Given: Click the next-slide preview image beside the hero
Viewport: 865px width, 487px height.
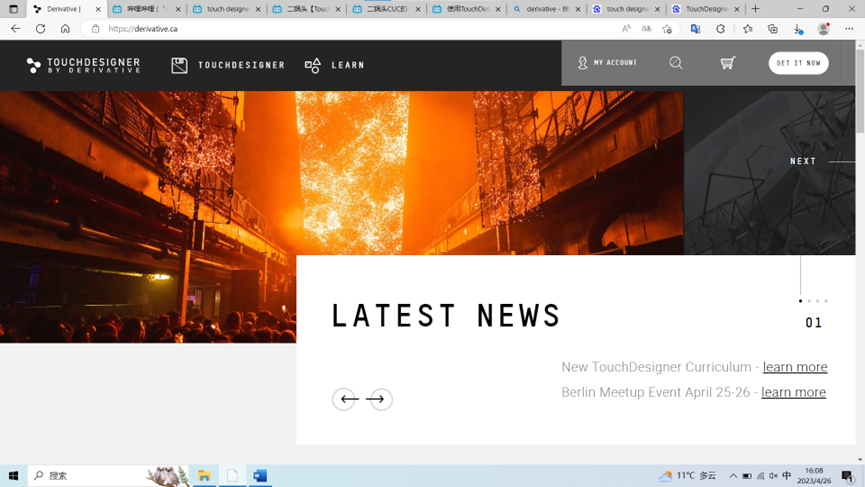Looking at the screenshot, I should pos(769,173).
